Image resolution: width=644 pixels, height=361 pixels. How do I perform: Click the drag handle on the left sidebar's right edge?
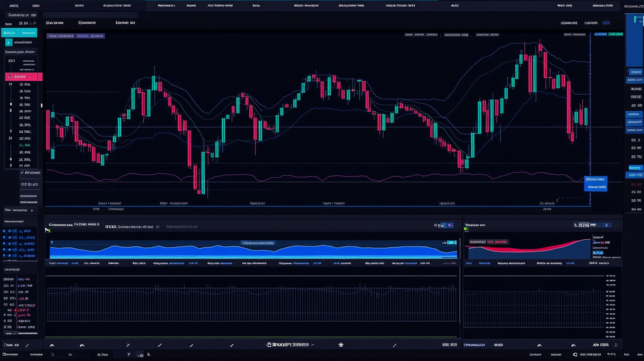pyautogui.click(x=42, y=105)
